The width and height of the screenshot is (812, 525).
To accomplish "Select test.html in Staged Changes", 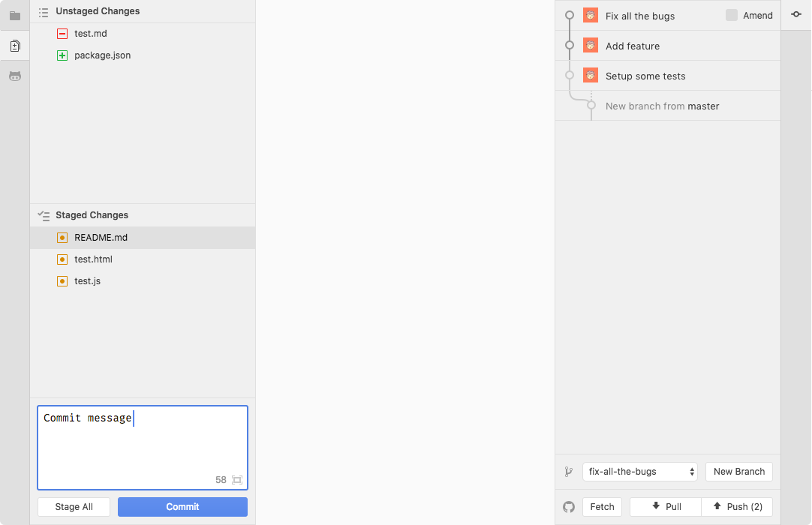I will click(143, 259).
